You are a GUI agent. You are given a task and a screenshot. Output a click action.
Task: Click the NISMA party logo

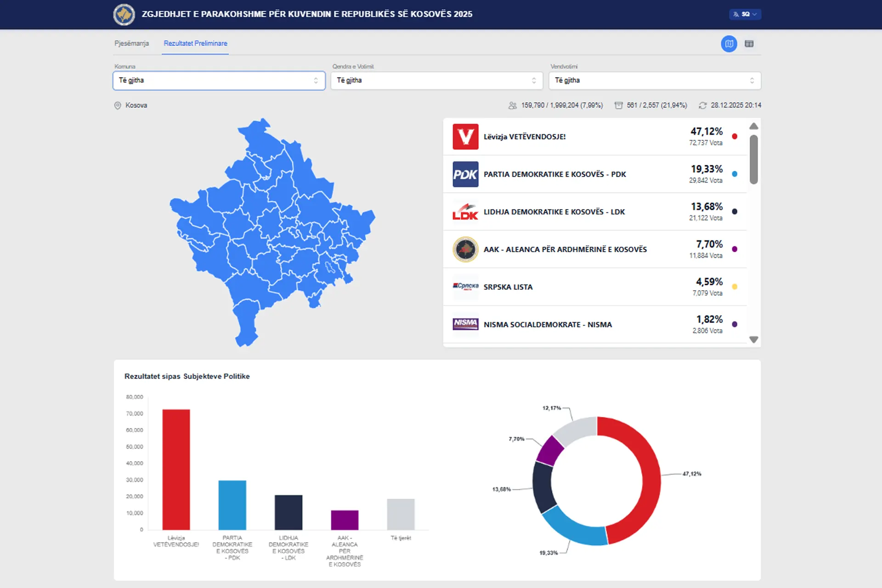pos(465,324)
